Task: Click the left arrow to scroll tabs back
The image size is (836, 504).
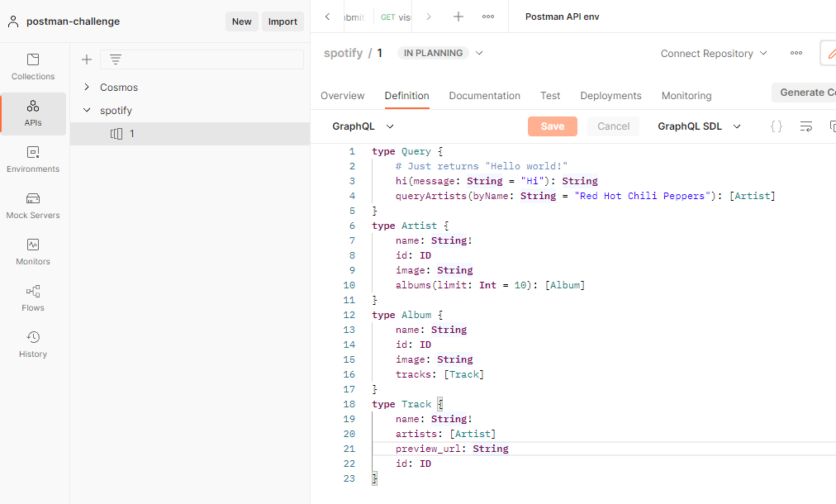Action: [327, 17]
